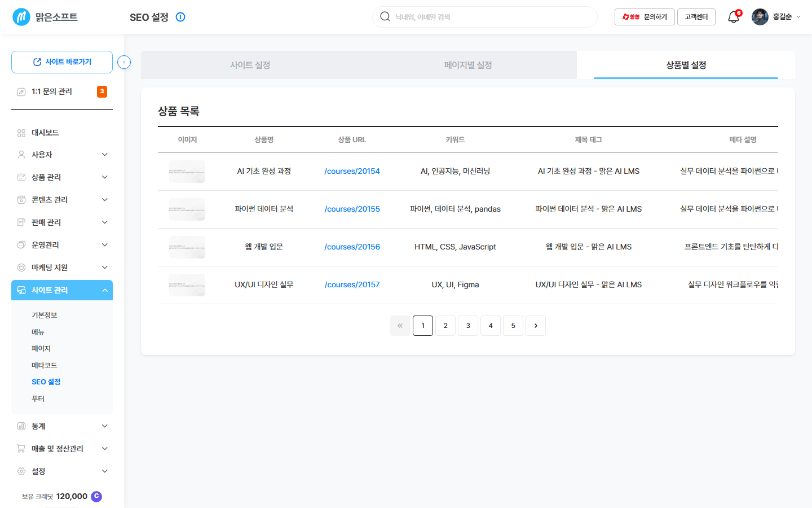Click the 마케팅 지원 icon
This screenshot has height=508, width=812.
[x=21, y=268]
